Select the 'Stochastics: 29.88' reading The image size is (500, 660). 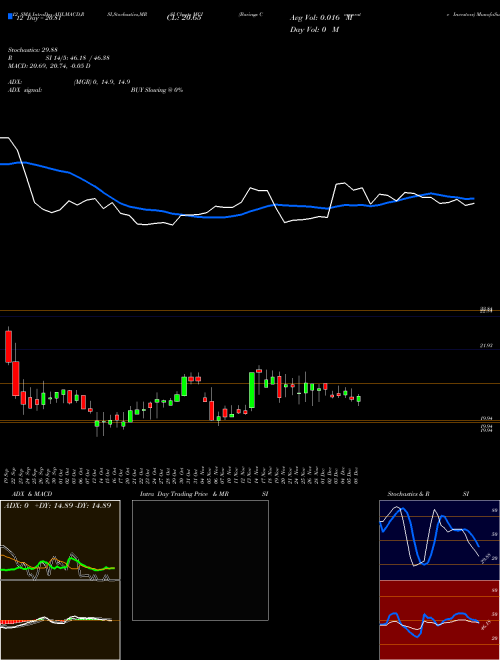[33, 50]
